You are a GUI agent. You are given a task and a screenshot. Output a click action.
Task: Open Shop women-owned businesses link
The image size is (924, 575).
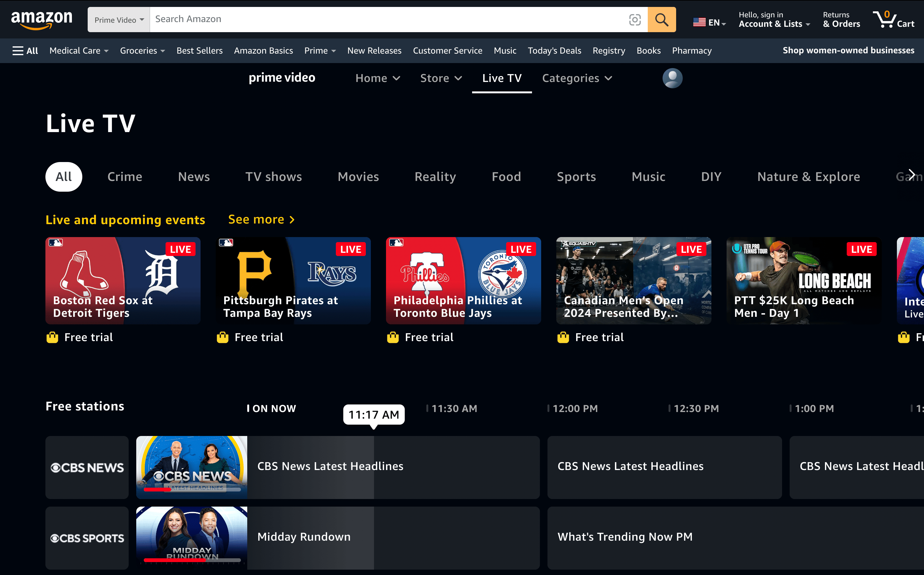(848, 50)
